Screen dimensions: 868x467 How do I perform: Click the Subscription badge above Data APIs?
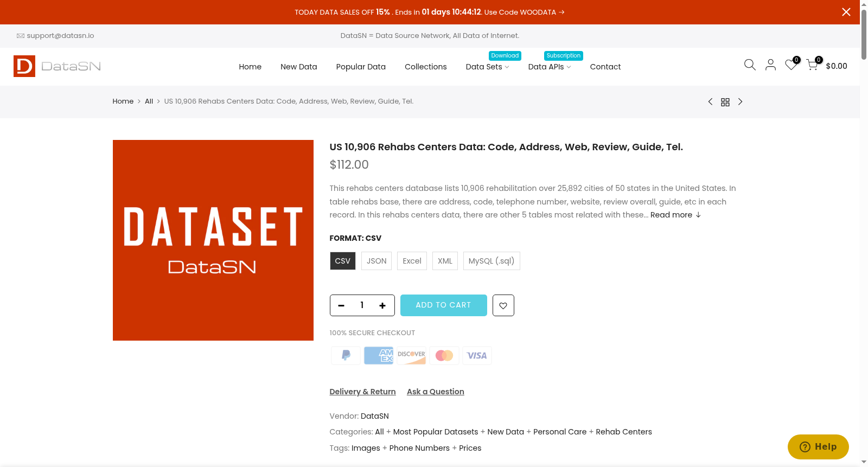pyautogui.click(x=564, y=56)
